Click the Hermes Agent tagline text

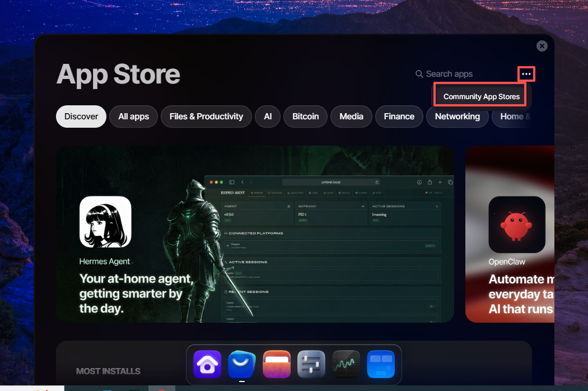click(136, 294)
